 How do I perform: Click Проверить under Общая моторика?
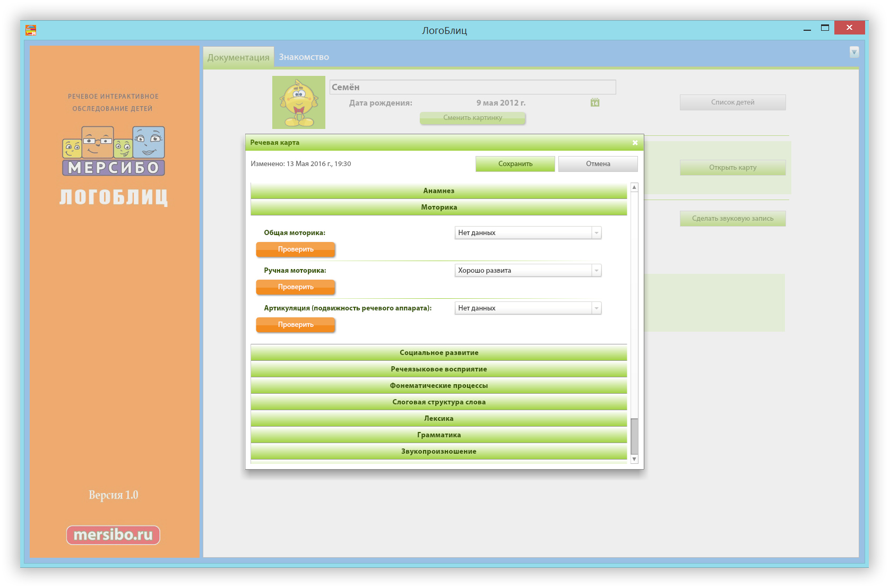click(x=296, y=249)
